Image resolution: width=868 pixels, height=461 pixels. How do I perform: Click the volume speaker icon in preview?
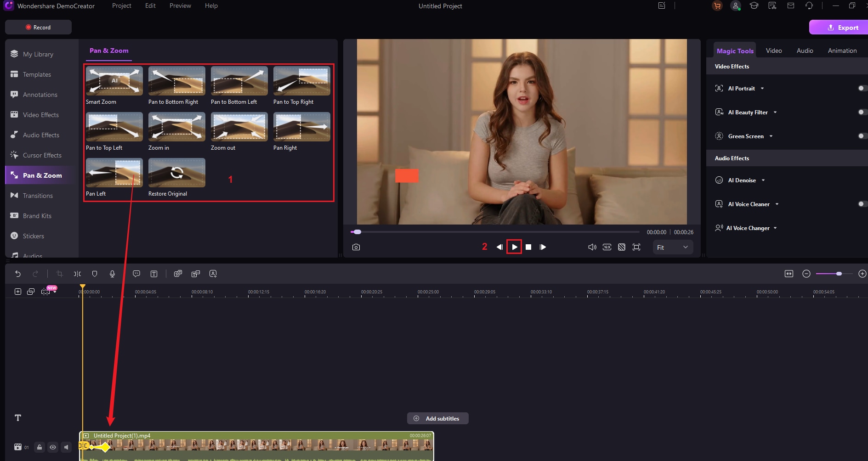(592, 247)
